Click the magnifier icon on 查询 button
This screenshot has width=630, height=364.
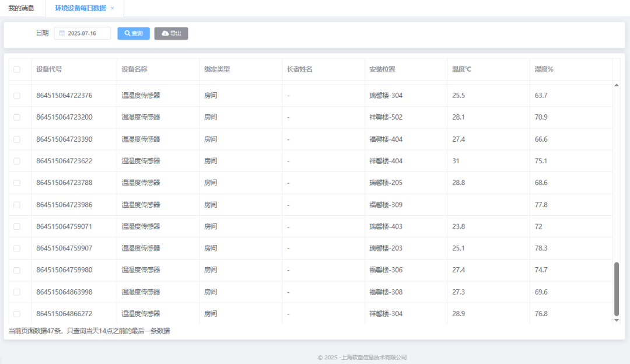click(127, 33)
